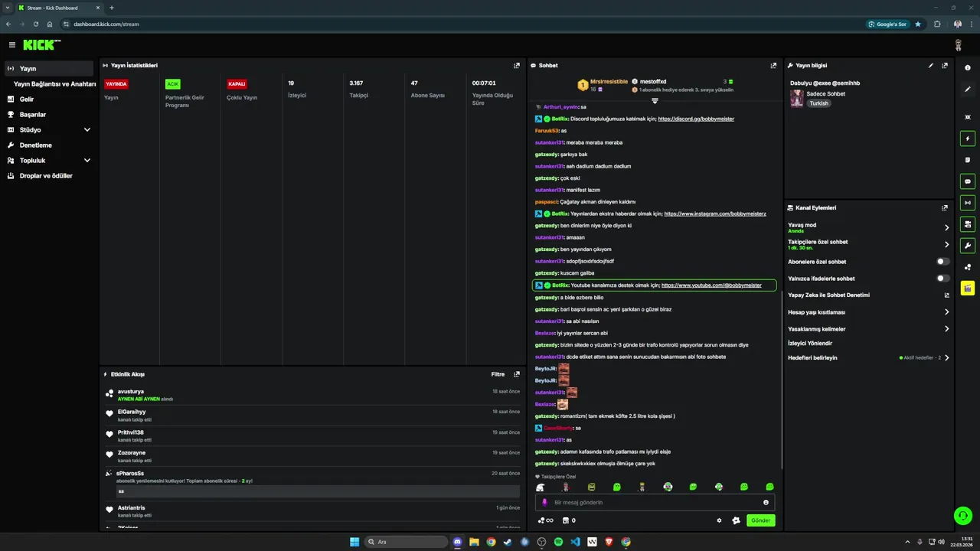This screenshot has height=551, width=980.
Task: Click the shop icon below message box
Action: pos(566,520)
